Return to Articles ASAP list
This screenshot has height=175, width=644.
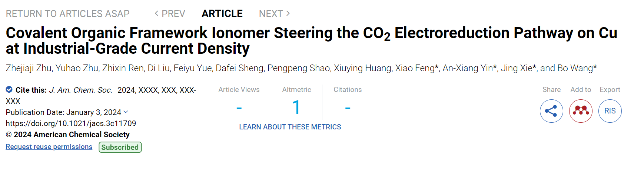coord(68,14)
